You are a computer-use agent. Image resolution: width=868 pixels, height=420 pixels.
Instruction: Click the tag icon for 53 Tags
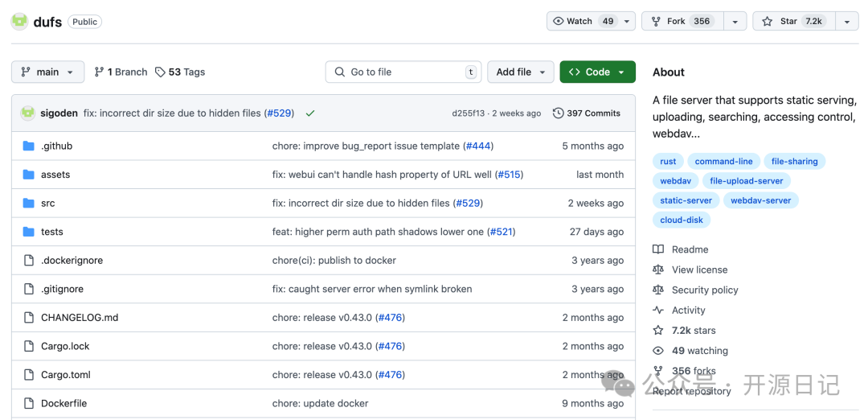[x=160, y=72]
